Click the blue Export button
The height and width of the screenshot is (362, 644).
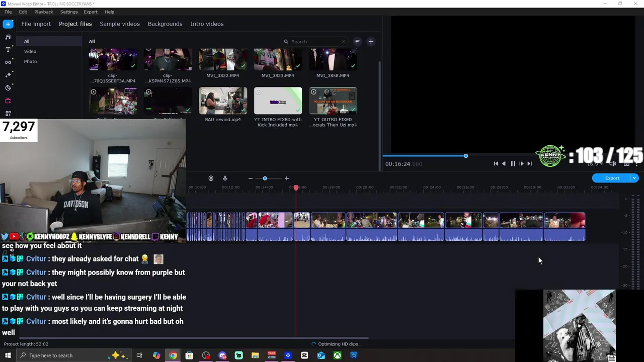coord(612,178)
